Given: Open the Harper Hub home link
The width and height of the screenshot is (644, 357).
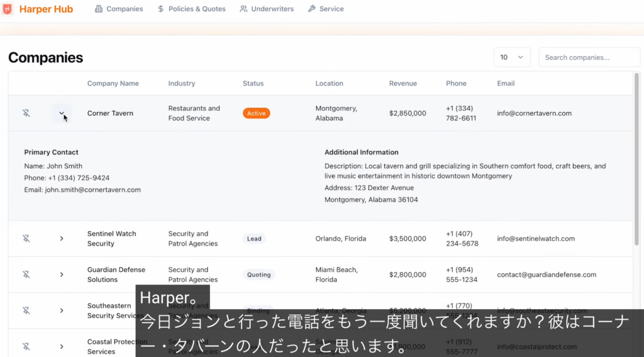Looking at the screenshot, I should point(46,9).
